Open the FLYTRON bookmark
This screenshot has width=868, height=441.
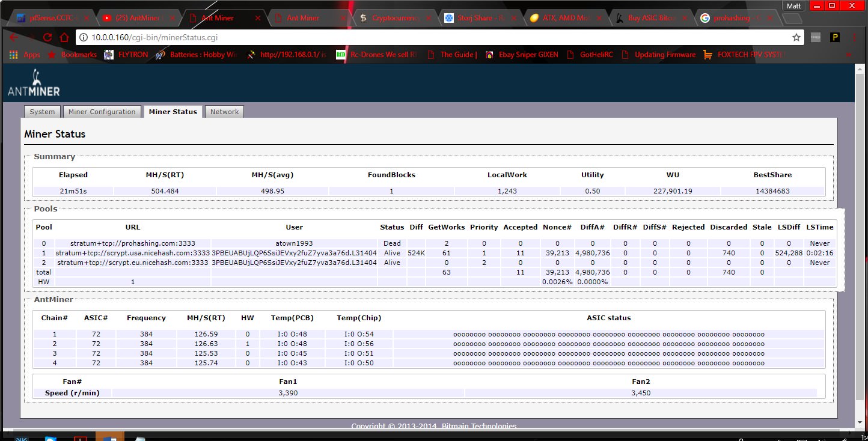pyautogui.click(x=126, y=55)
